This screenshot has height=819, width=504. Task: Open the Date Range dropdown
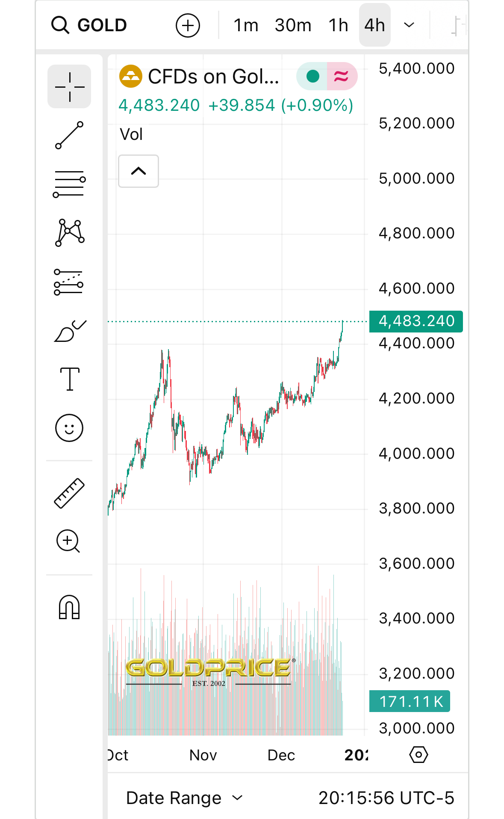tap(185, 798)
